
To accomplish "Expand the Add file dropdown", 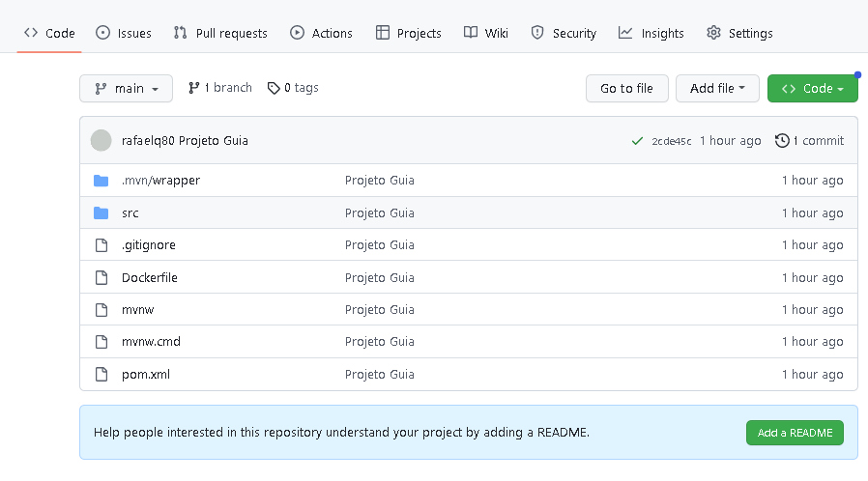I will coord(717,89).
